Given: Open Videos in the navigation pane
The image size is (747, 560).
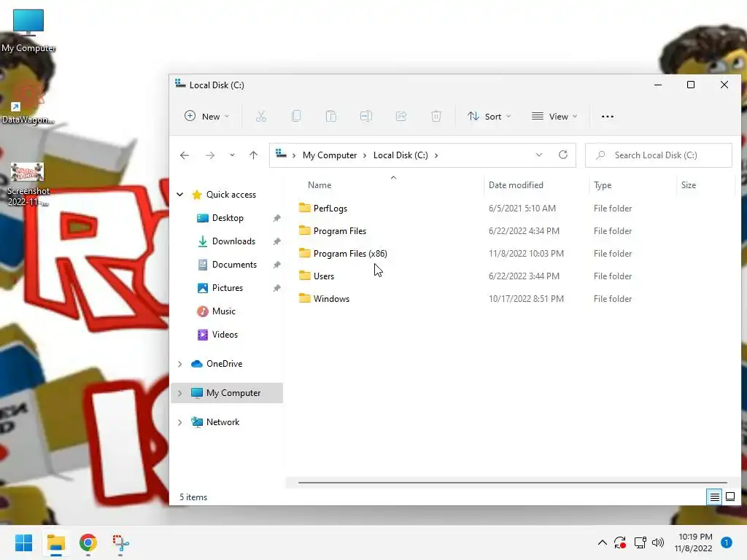Looking at the screenshot, I should point(225,335).
